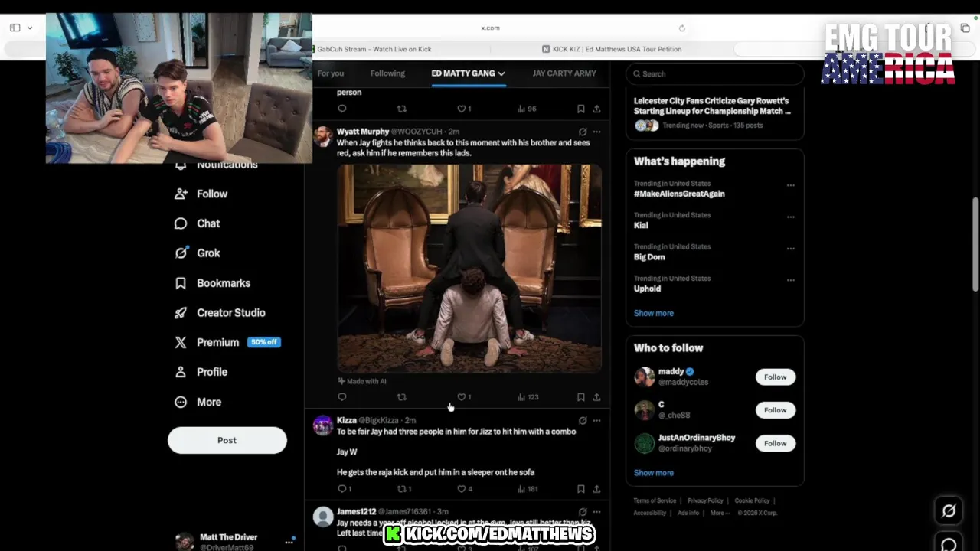Screen dimensions: 980x551
Task: Open Wyatt Murphy's profile avatar
Action: [x=323, y=137]
